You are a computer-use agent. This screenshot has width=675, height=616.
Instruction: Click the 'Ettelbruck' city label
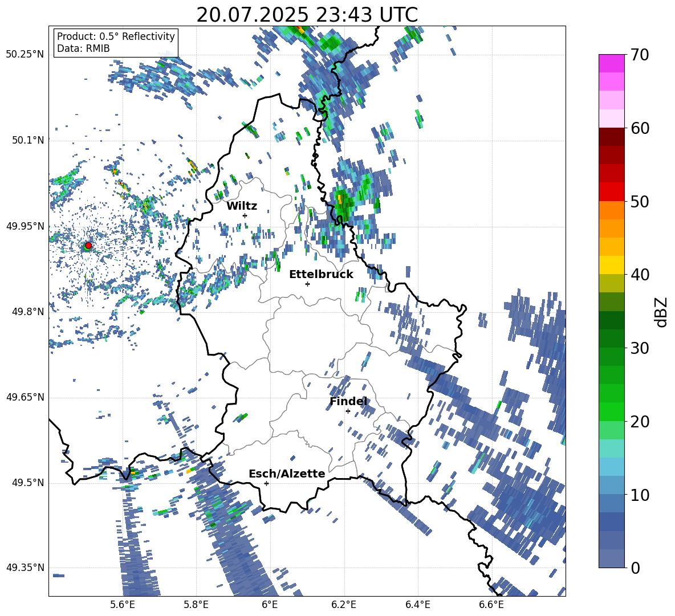click(x=321, y=275)
